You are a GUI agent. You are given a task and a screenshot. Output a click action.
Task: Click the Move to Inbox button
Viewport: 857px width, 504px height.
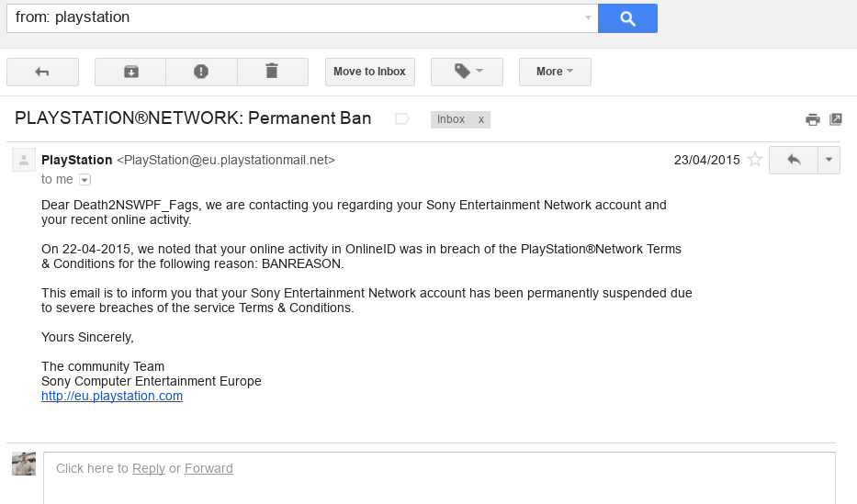[370, 73]
